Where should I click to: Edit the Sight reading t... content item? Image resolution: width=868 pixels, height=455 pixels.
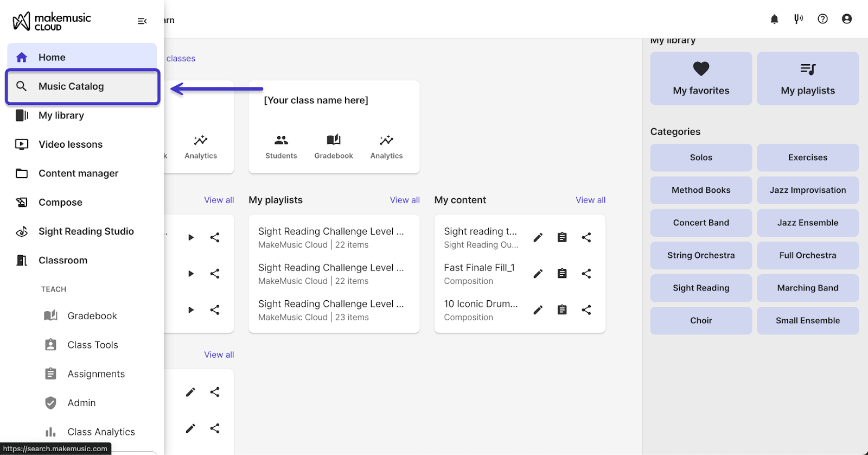538,237
